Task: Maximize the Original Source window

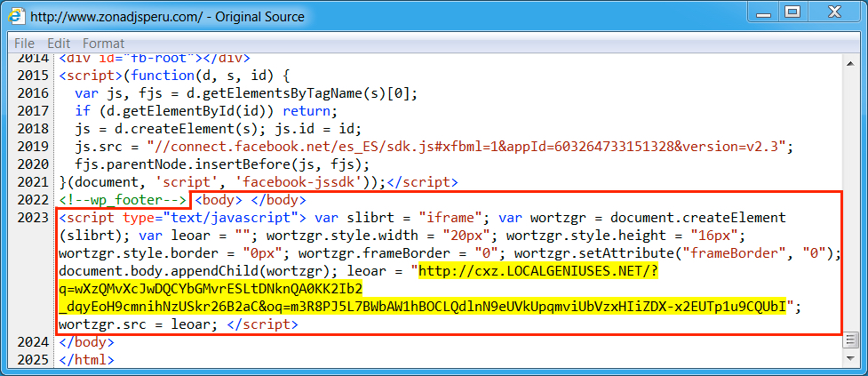Action: pos(792,12)
